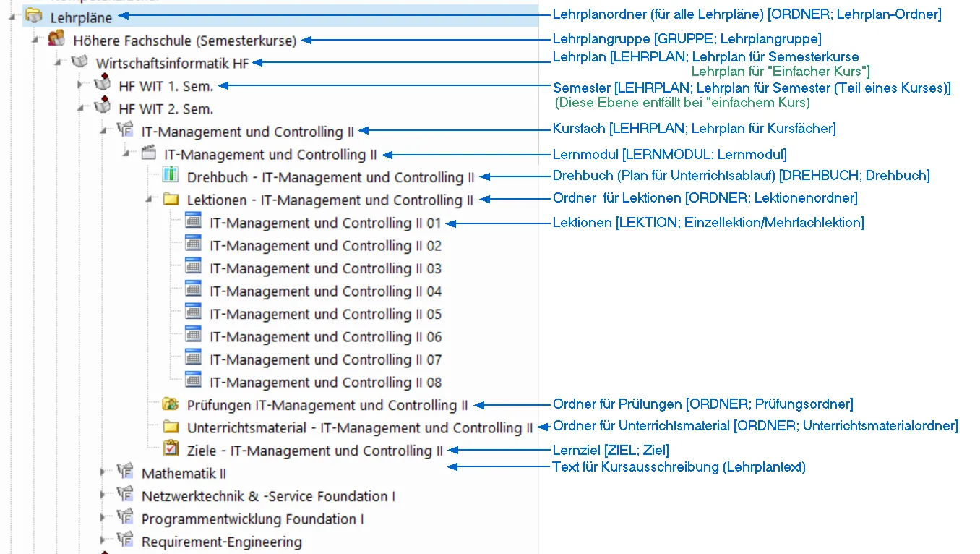The height and width of the screenshot is (554, 980).
Task: Select the 'Mathematik II' label
Action: [184, 474]
